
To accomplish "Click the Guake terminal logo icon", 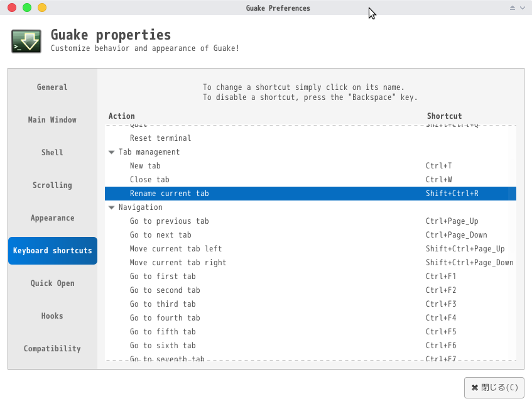I will pyautogui.click(x=26, y=41).
